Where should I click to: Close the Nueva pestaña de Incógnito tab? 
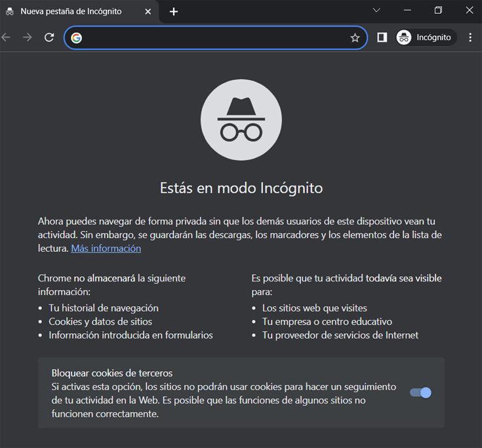(148, 12)
